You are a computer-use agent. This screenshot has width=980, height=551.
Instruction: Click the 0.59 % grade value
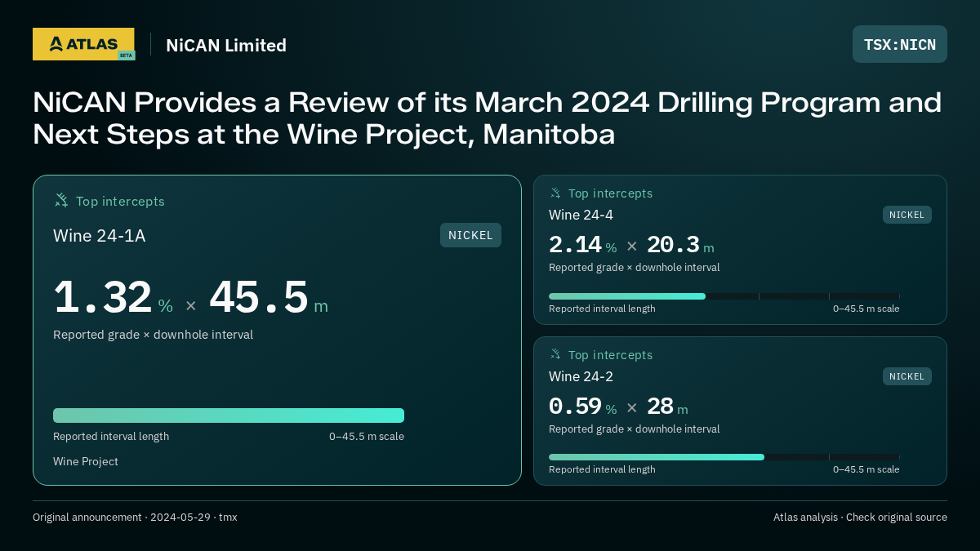click(x=583, y=407)
